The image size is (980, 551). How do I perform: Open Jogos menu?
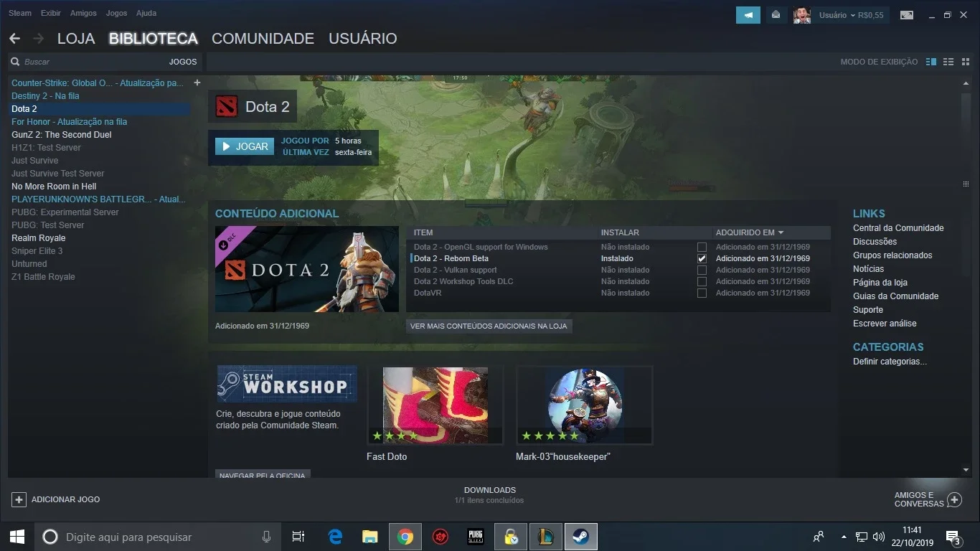click(x=116, y=13)
